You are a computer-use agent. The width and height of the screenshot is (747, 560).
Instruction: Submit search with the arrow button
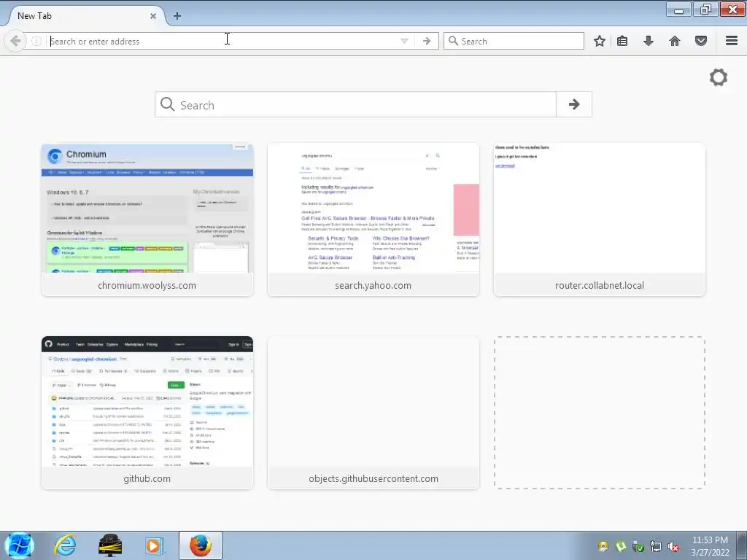click(573, 104)
